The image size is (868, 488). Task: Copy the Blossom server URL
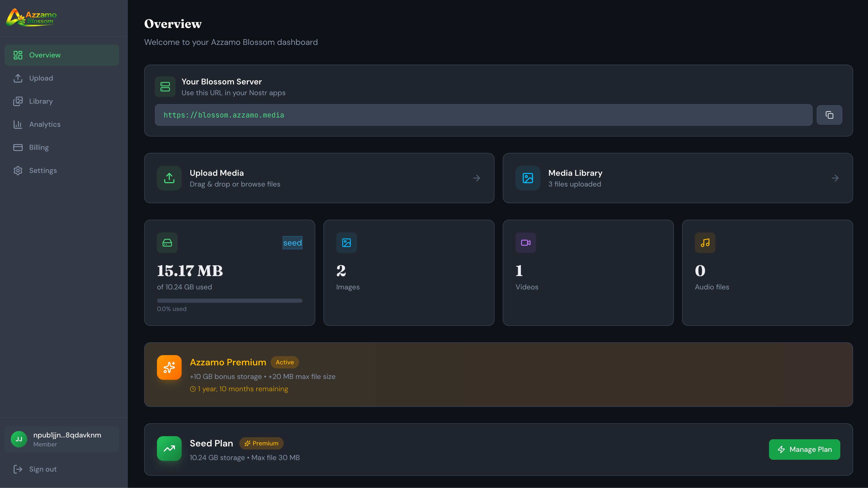point(829,115)
